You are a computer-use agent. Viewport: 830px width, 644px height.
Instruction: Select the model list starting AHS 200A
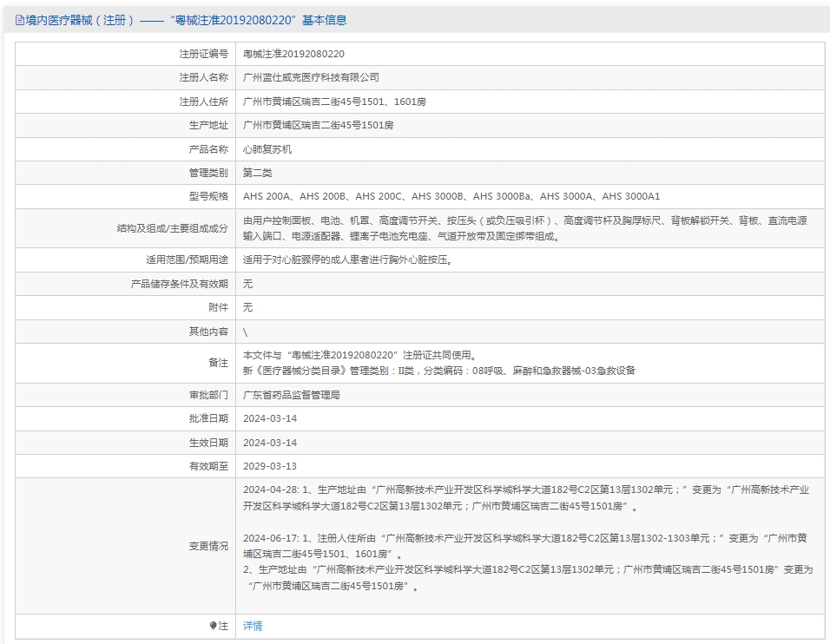(451, 196)
